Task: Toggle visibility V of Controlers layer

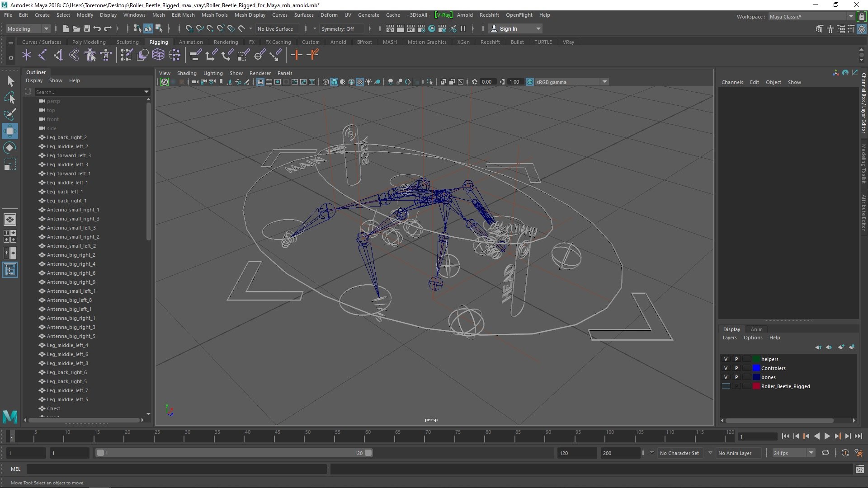Action: point(726,368)
